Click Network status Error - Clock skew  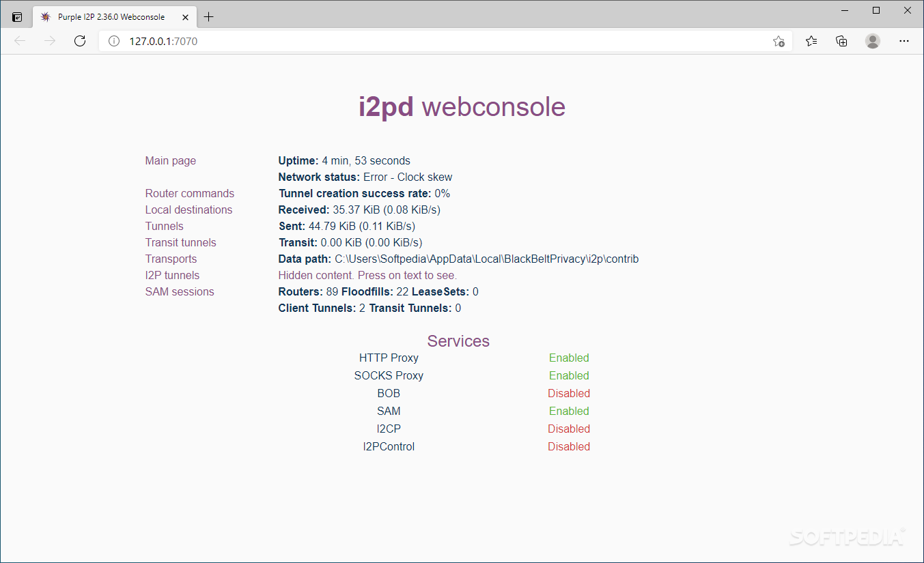click(365, 177)
